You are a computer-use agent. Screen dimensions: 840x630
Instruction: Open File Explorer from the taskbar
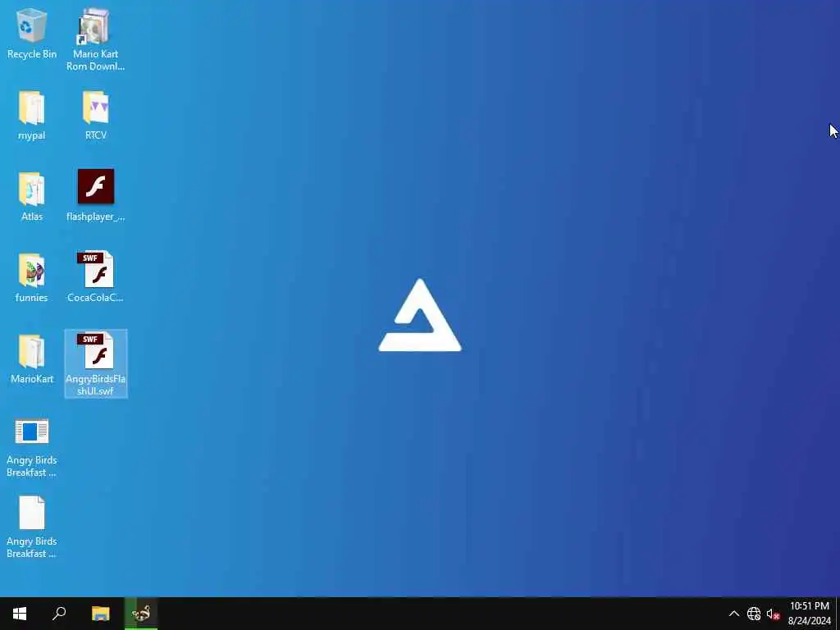coord(100,614)
